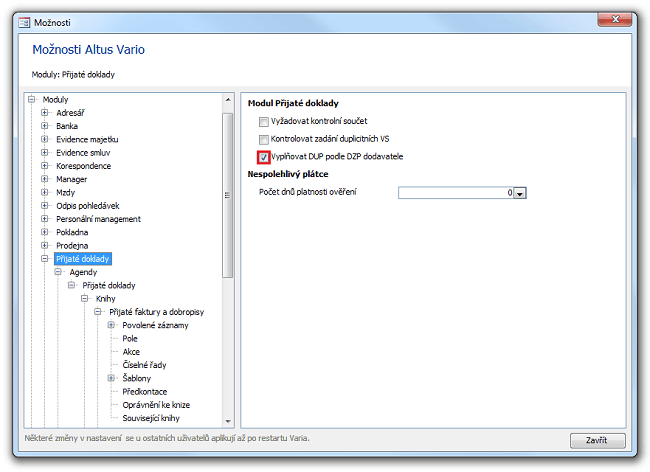Screen dimensions: 650x472
Task: Expand the Personální management node
Action: tap(44, 219)
